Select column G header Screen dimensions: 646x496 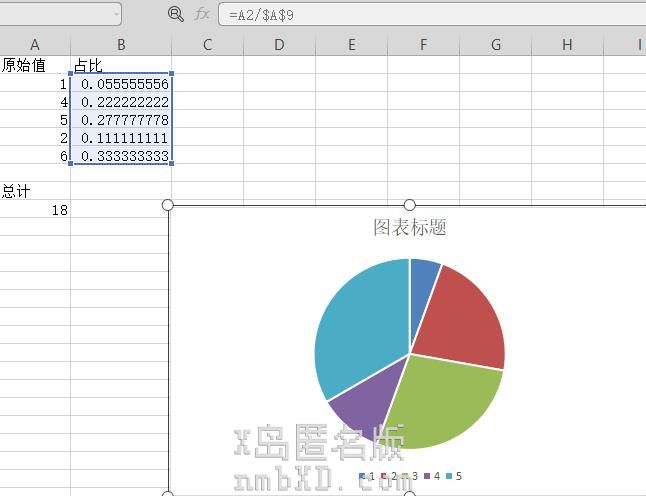(x=496, y=45)
